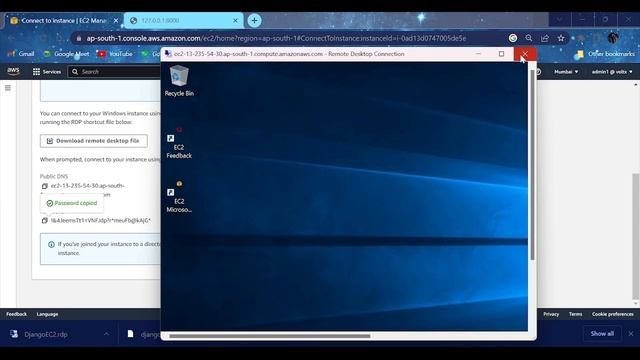
Task: Click the AWS page vertical scrollbar
Action: click(635, 237)
